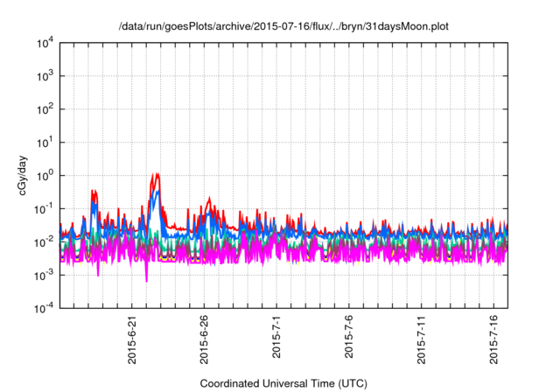Click the Coordinated Universal Time axis label
The width and height of the screenshot is (560, 392).
284,383
